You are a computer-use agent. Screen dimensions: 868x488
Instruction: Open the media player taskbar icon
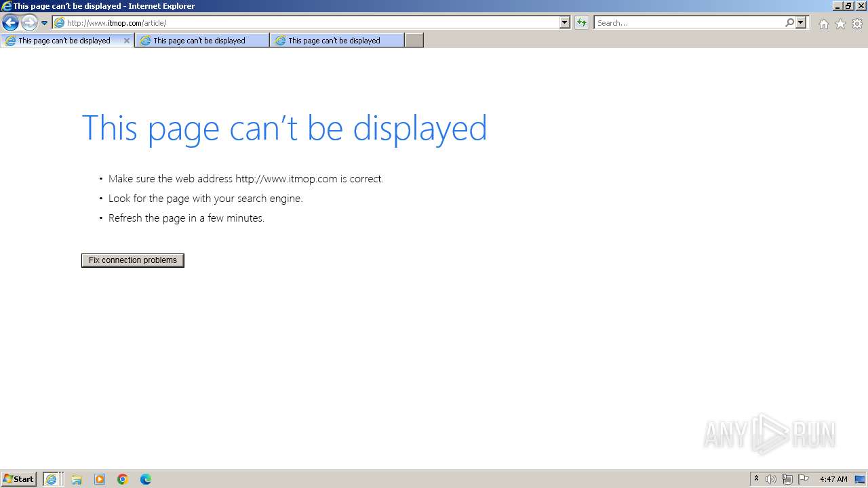(100, 479)
